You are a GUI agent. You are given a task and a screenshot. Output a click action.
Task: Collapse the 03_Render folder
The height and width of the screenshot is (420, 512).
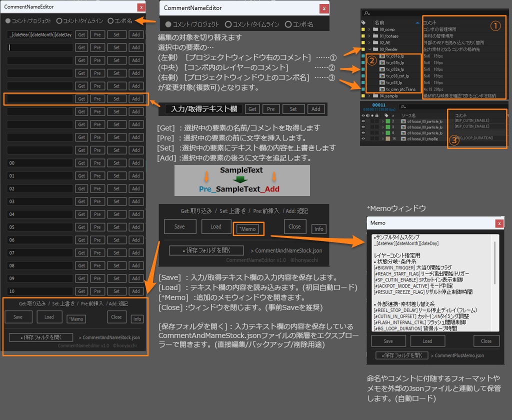pos(369,49)
